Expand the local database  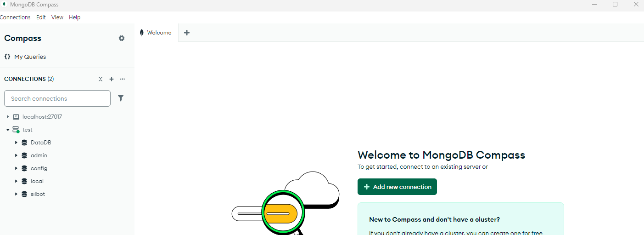coord(16,181)
